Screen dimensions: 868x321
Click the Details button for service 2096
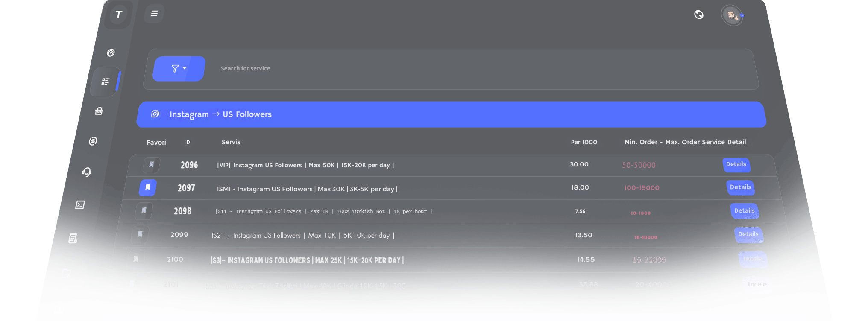coord(736,164)
